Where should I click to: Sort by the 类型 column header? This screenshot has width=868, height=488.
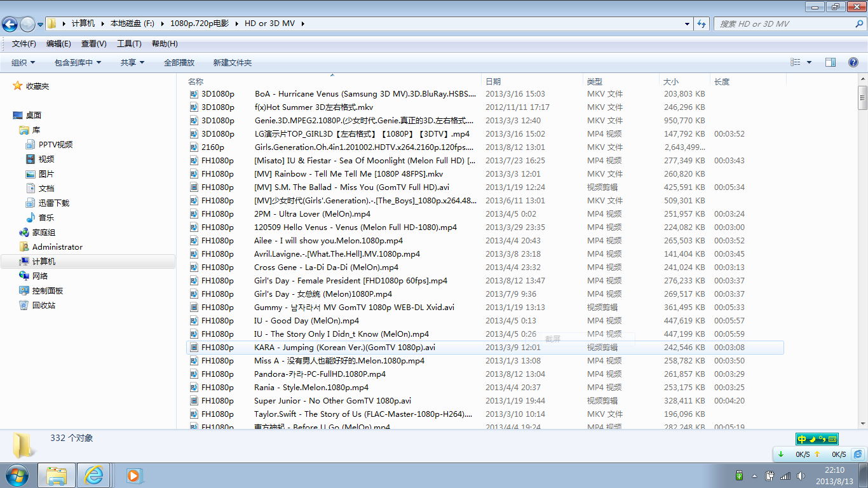621,81
